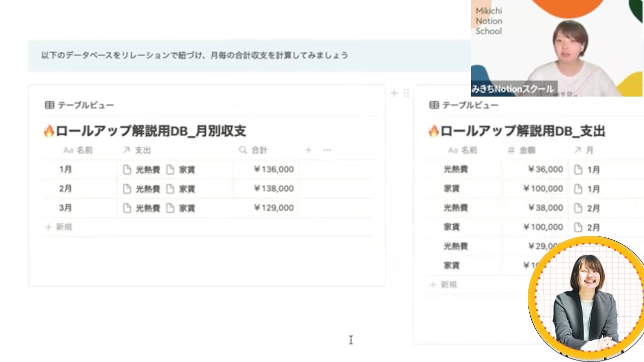The width and height of the screenshot is (644, 362).
Task: Open the left database's テーブルビュー tab
Action: [x=79, y=105]
